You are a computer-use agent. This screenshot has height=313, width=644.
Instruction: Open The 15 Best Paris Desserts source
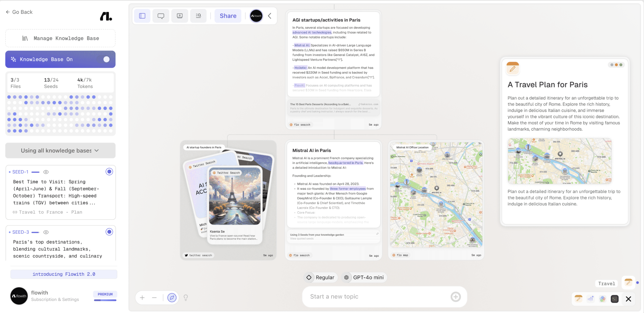[334, 108]
